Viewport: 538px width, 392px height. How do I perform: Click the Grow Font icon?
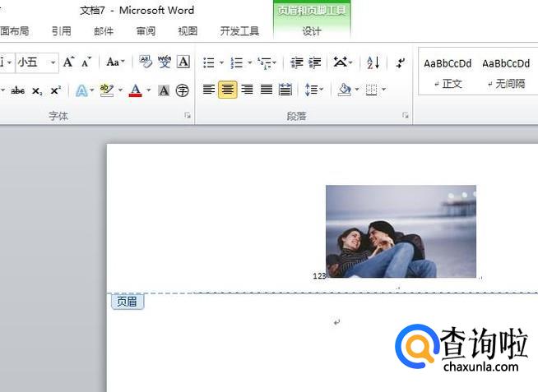point(68,62)
